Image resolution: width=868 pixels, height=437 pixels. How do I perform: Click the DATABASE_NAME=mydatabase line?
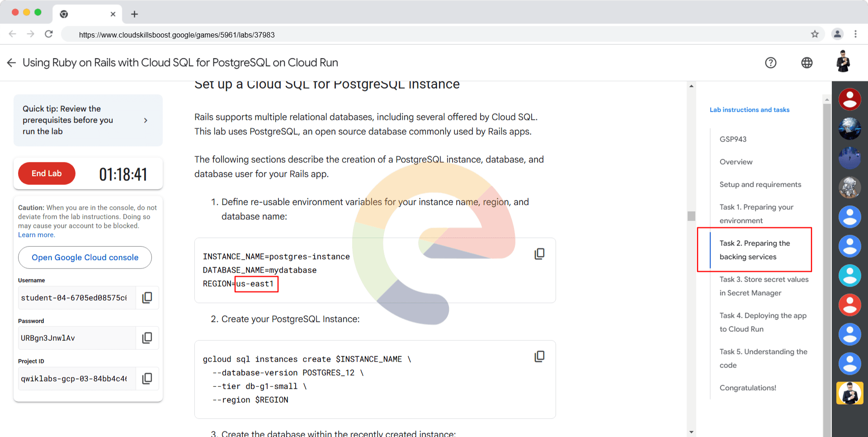click(259, 270)
